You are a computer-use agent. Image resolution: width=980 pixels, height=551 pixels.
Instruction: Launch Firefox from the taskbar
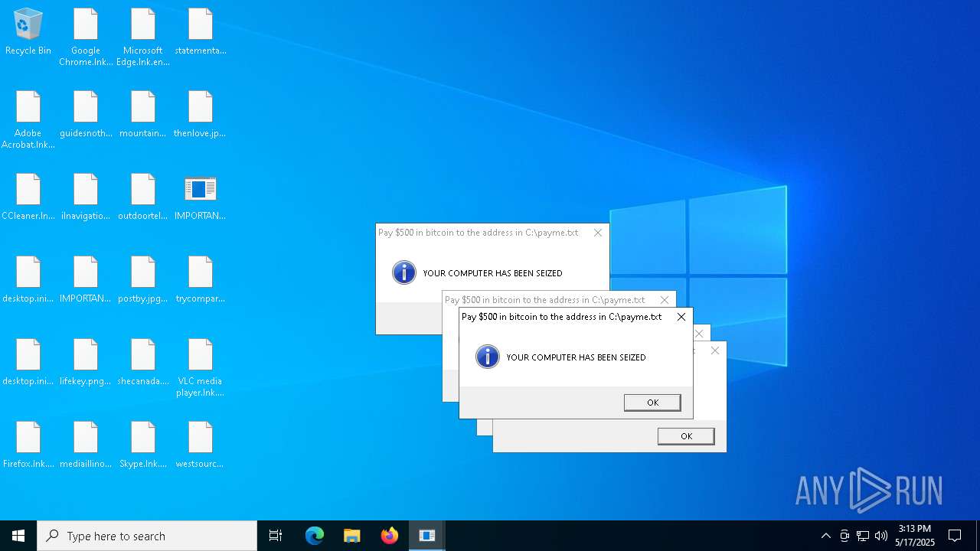390,536
